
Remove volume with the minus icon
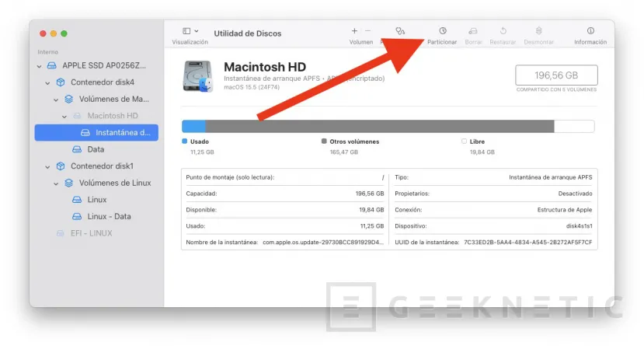pos(367,31)
